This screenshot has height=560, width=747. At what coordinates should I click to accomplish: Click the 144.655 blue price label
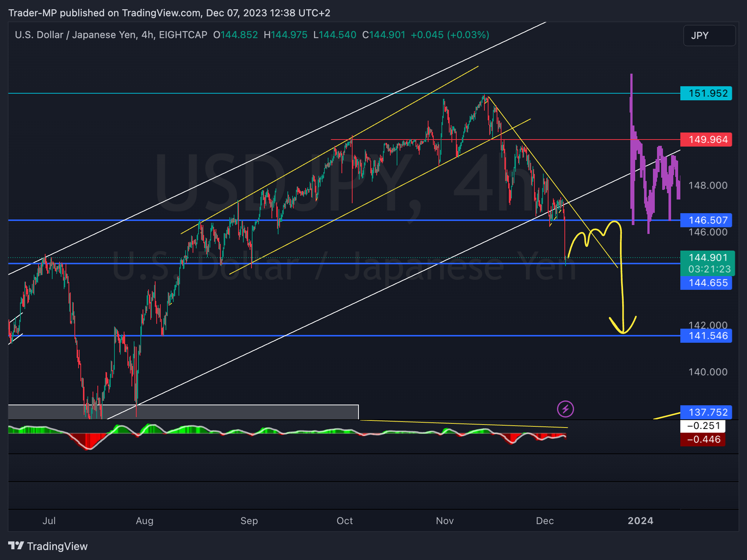coord(706,283)
